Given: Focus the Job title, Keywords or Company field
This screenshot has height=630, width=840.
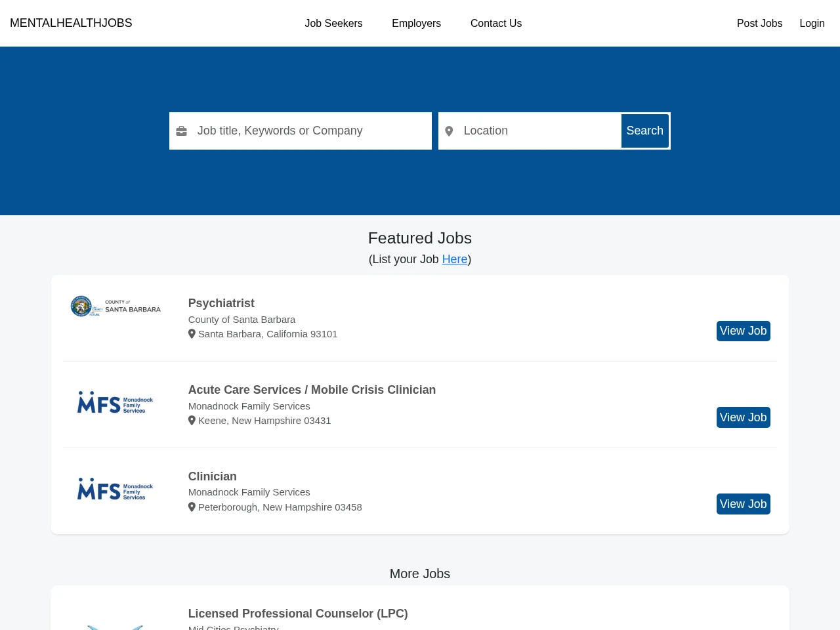Looking at the screenshot, I should click(301, 131).
